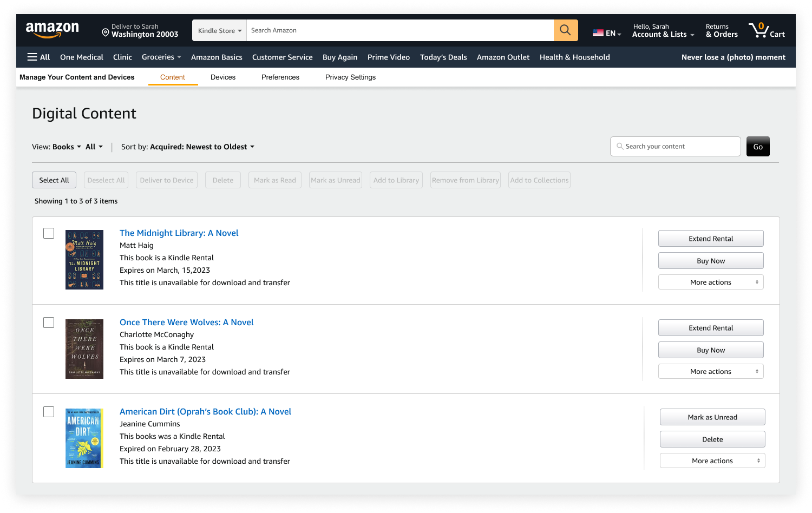Viewport: 812px width, 513px height.
Task: Open Today's Deals in the nav bar
Action: coord(443,57)
